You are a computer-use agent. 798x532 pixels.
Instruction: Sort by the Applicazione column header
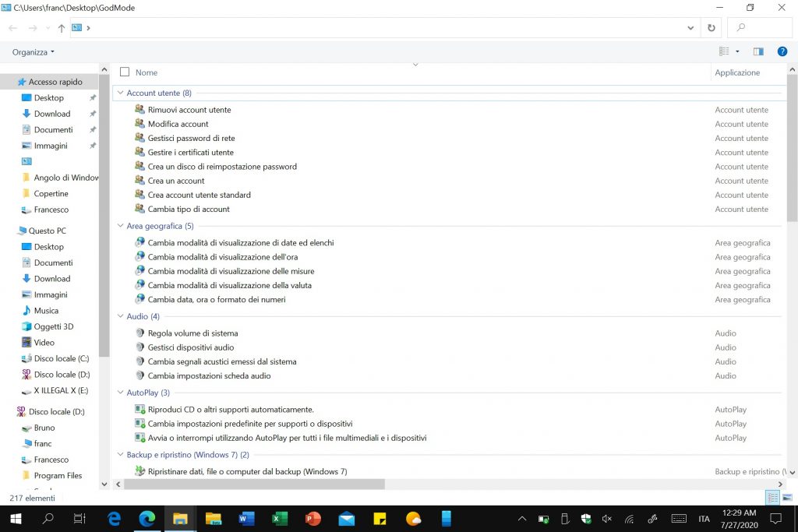[737, 72]
